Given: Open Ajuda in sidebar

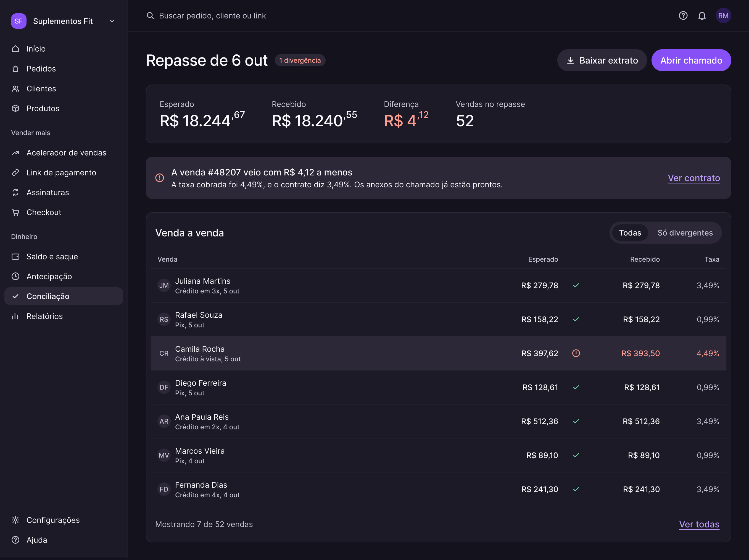Looking at the screenshot, I should click(x=64, y=540).
